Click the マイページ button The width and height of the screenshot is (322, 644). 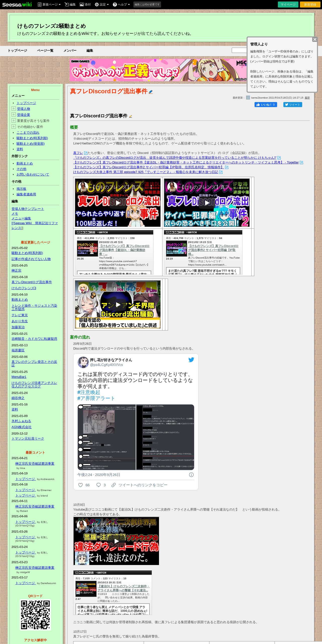pos(288,5)
